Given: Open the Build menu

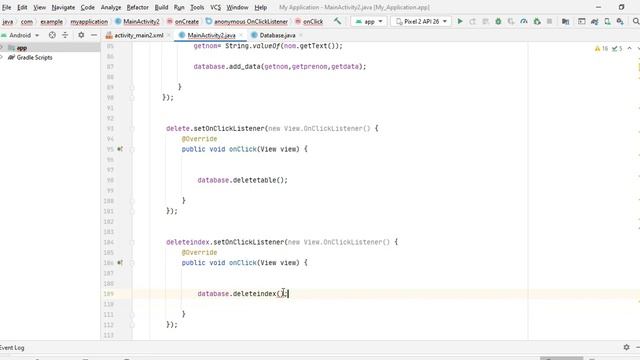Looking at the screenshot, I should pos(161,7).
